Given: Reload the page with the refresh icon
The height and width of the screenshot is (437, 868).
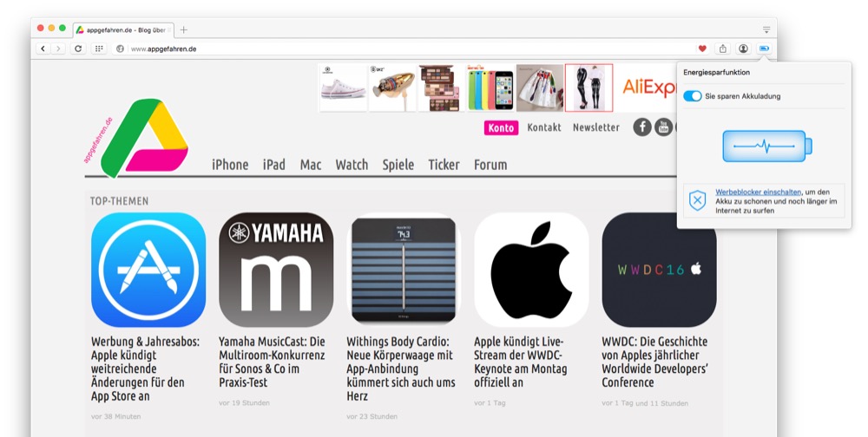Looking at the screenshot, I should 78,49.
